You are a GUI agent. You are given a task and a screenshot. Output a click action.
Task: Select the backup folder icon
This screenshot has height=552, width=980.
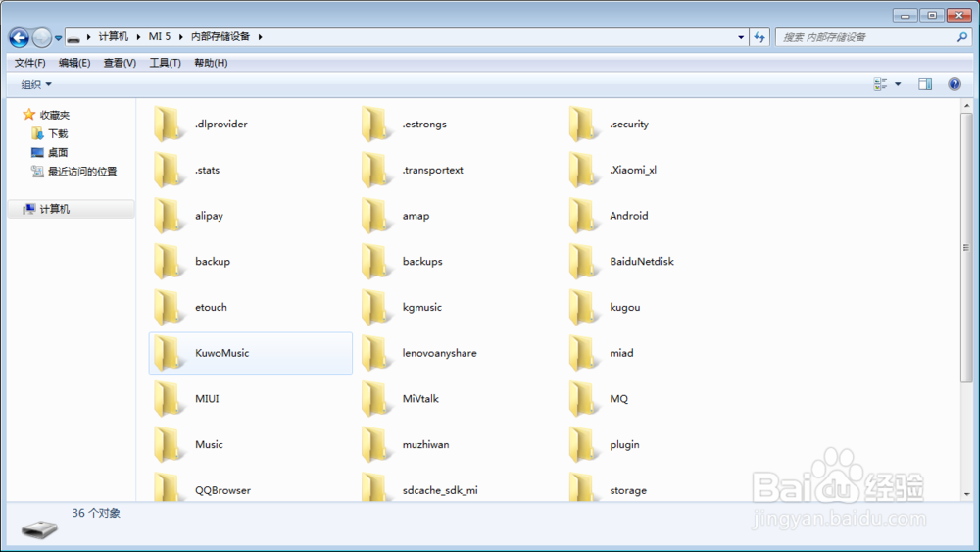[x=169, y=261]
